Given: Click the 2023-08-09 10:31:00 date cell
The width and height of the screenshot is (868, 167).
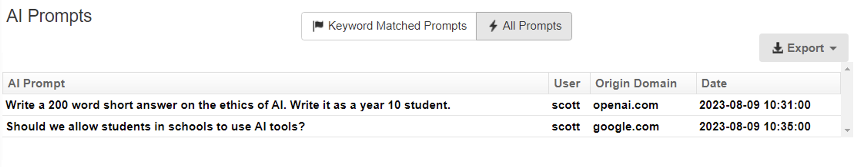Looking at the screenshot, I should point(755,105).
